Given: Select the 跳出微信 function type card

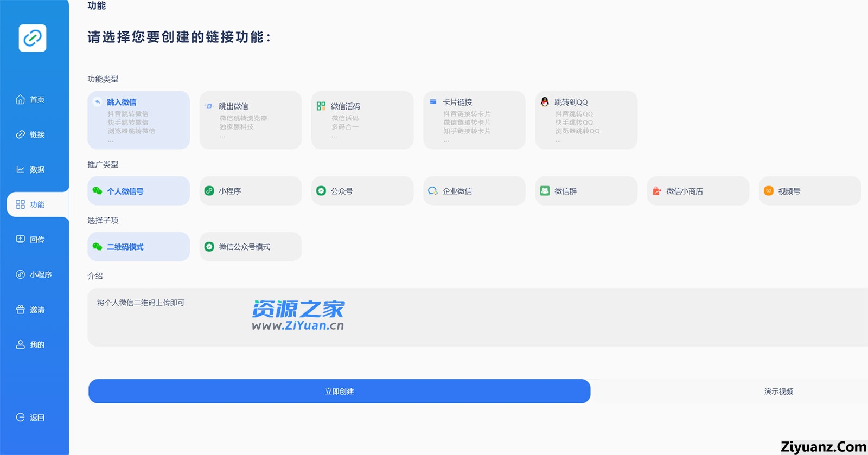Looking at the screenshot, I should click(251, 120).
